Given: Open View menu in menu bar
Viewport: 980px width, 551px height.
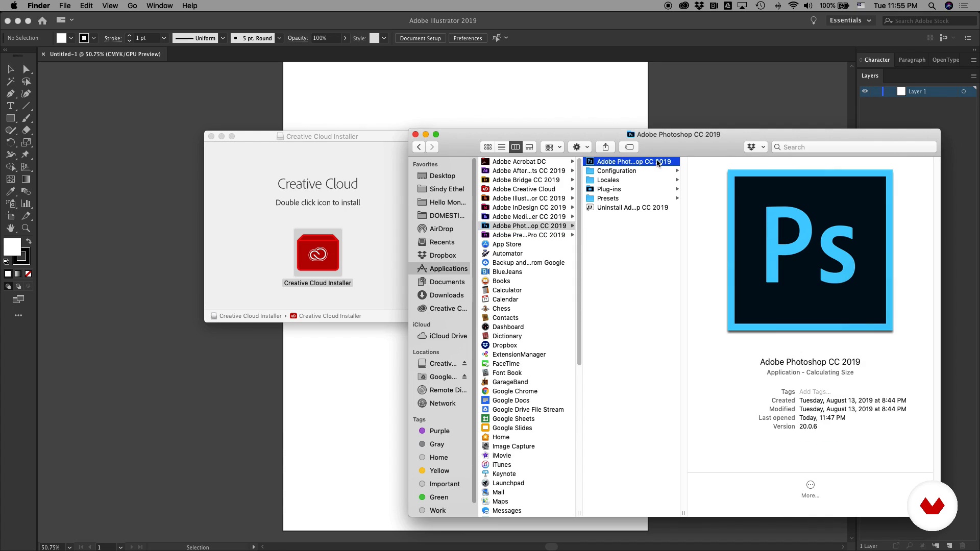Looking at the screenshot, I should 110,6.
